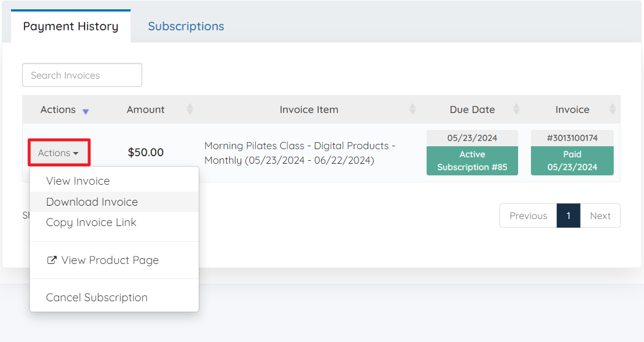
Task: Choose Cancel Subscription in the menu
Action: coord(97,298)
